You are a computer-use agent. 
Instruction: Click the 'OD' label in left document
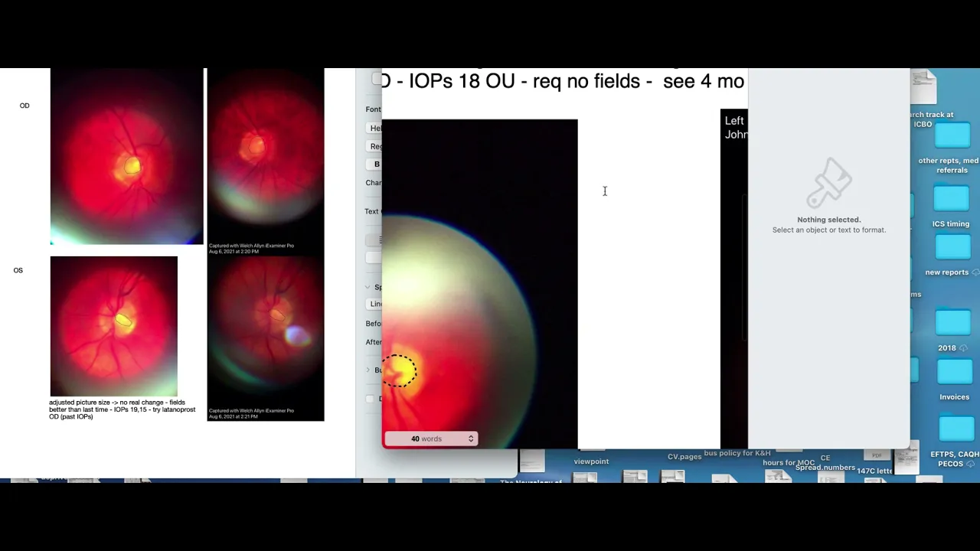point(24,106)
